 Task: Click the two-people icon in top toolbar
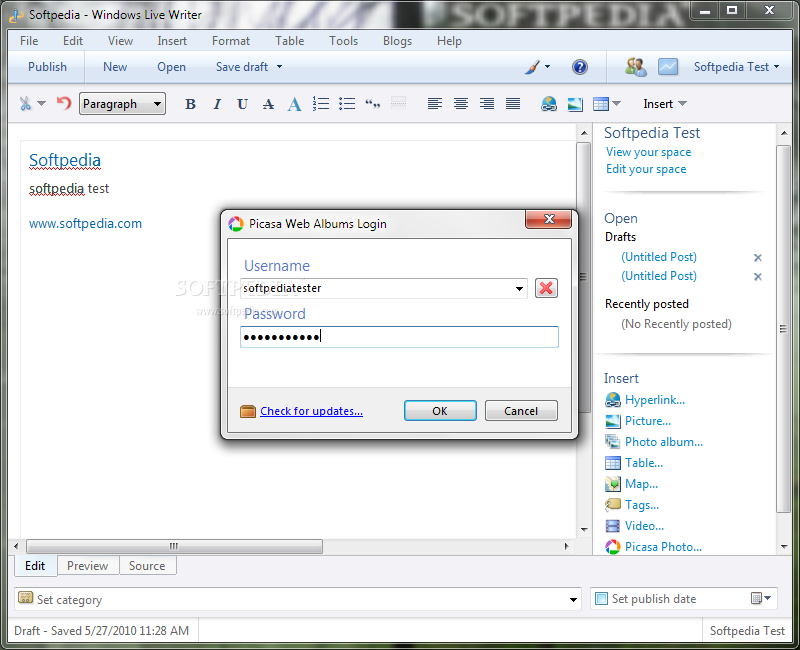point(636,67)
